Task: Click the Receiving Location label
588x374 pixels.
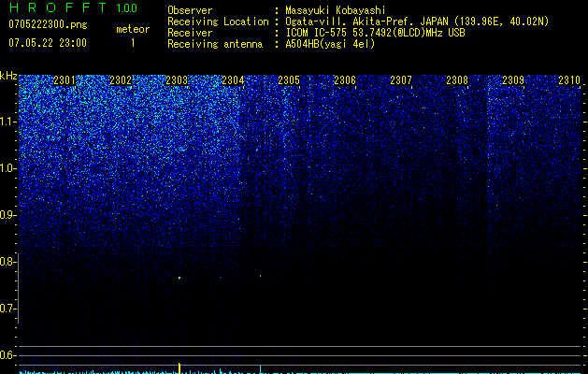Action: [218, 22]
